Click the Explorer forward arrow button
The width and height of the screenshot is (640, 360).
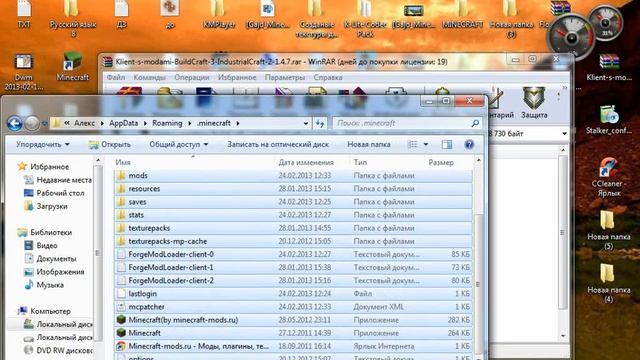pyautogui.click(x=32, y=123)
